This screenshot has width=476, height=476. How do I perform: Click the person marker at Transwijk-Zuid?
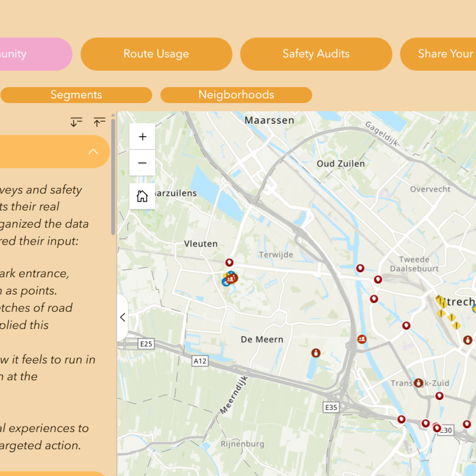tap(418, 383)
